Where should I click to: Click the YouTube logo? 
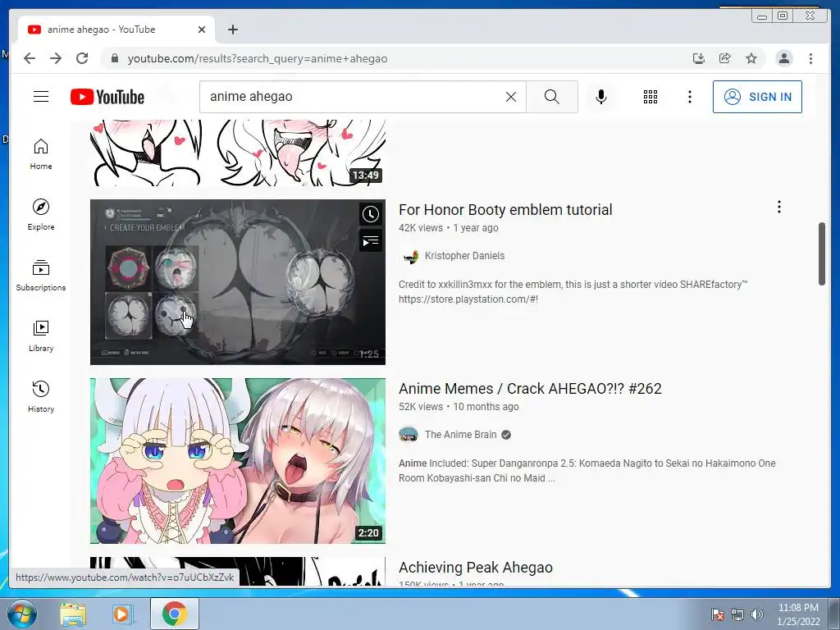coord(107,97)
